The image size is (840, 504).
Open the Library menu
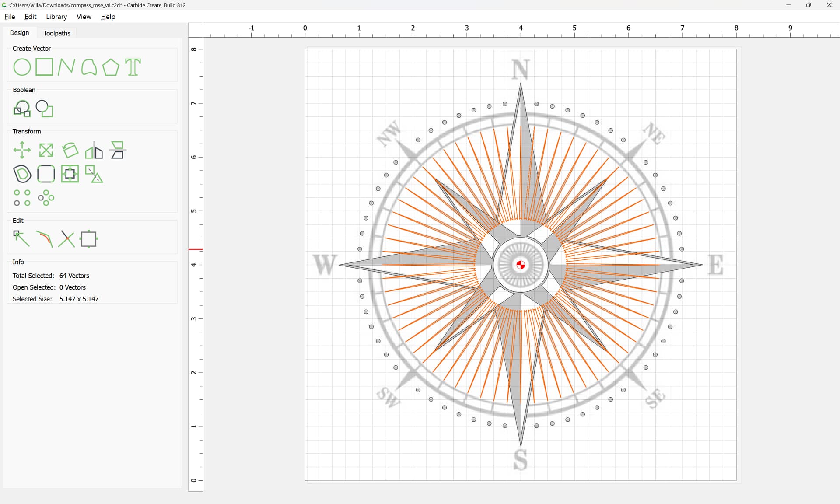click(x=56, y=17)
